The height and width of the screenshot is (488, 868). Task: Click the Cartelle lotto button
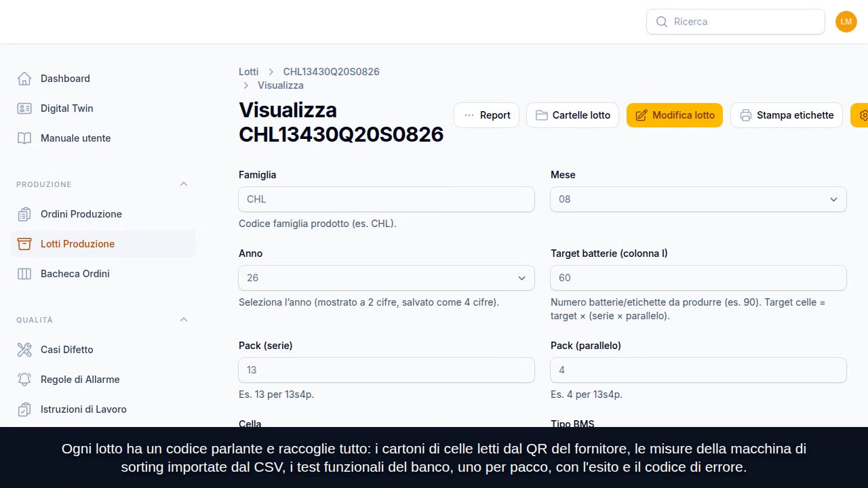coord(572,115)
